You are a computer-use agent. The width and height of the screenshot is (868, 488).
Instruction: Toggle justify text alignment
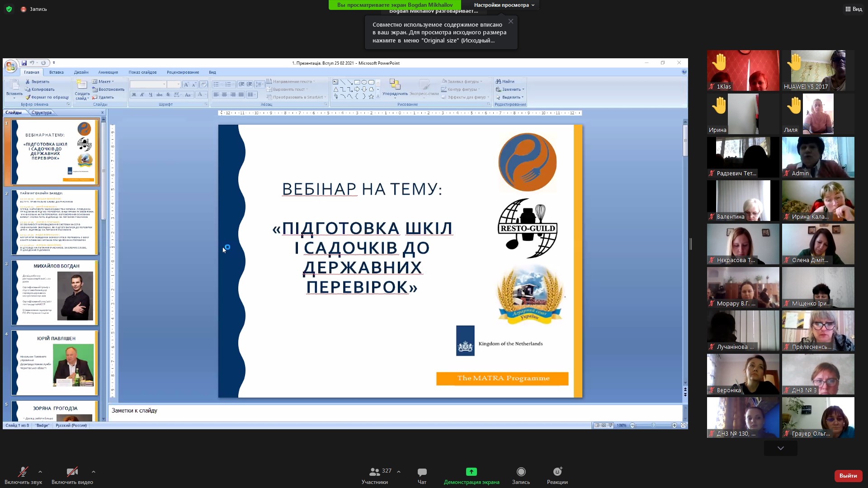coord(241,94)
